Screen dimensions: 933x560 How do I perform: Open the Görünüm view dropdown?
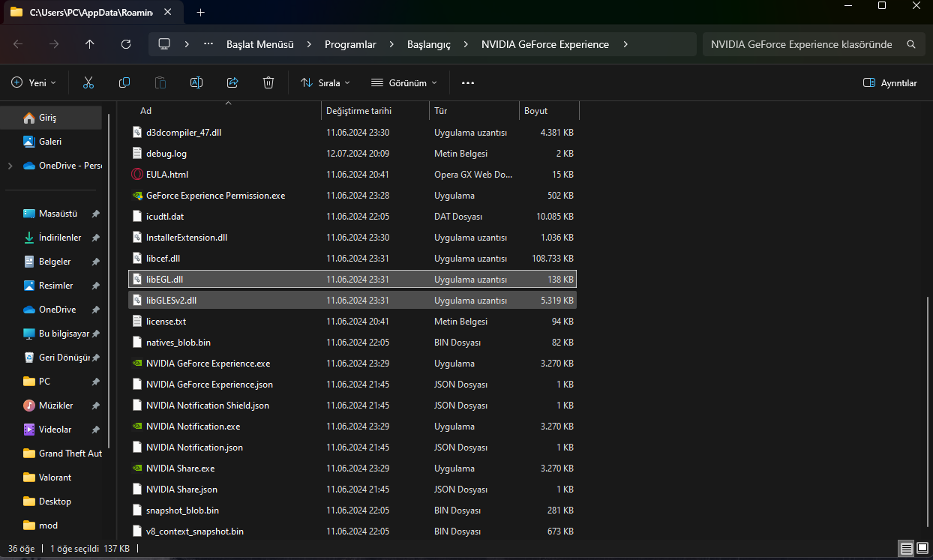[x=403, y=82]
